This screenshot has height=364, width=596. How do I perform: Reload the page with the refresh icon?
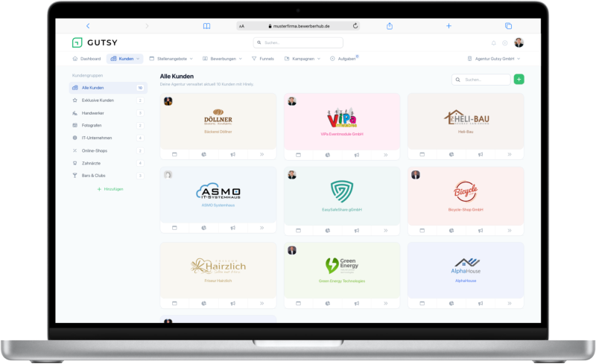click(x=355, y=26)
